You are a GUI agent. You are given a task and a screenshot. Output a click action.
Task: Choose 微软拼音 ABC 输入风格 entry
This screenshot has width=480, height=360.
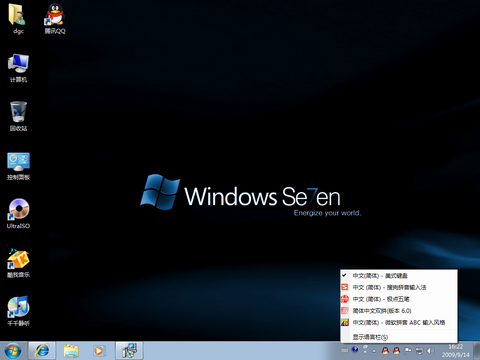click(399, 322)
